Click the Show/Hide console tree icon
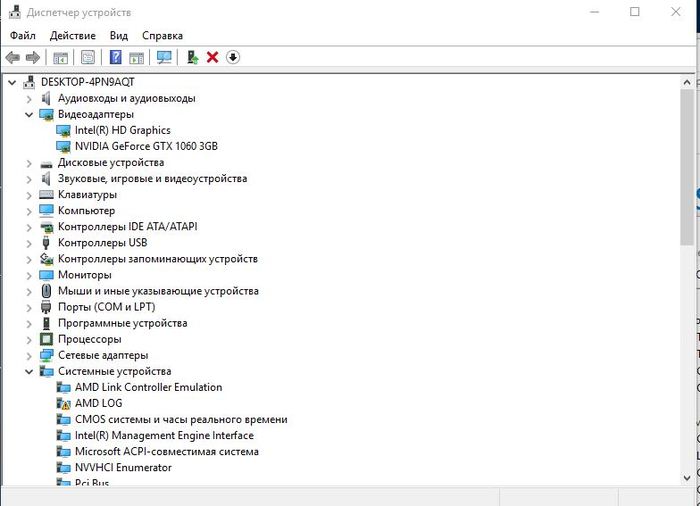The image size is (700, 506). (60, 58)
